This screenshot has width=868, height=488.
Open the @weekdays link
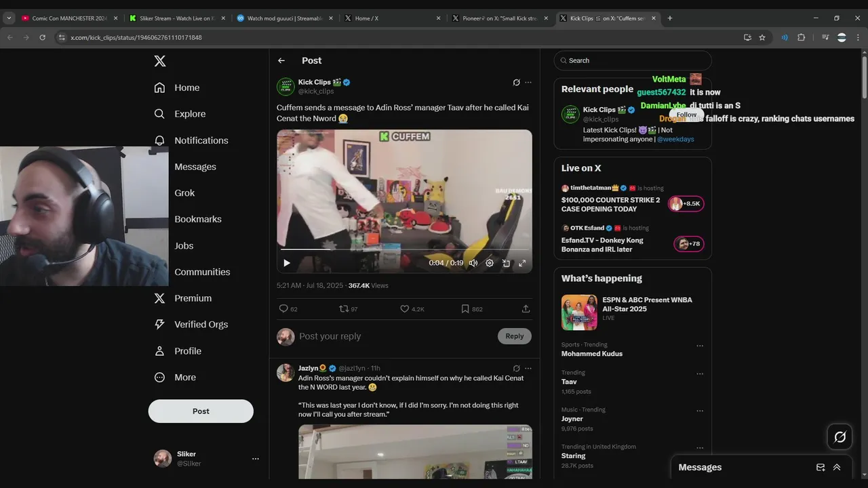click(x=675, y=139)
